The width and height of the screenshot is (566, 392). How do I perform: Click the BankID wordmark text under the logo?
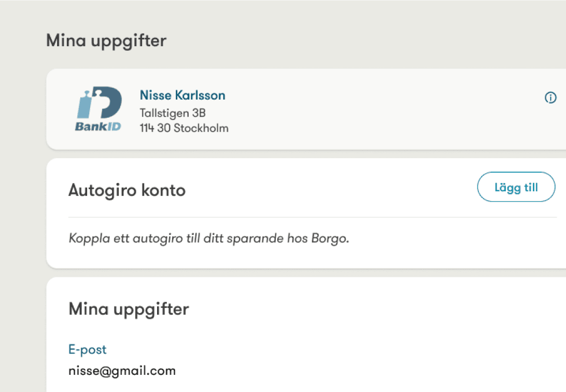pyautogui.click(x=98, y=126)
